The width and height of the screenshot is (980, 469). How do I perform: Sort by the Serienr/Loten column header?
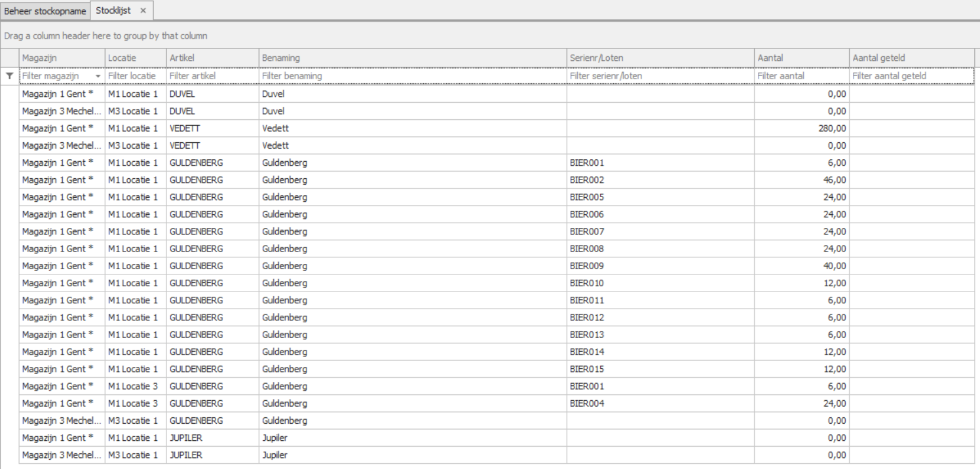click(x=660, y=58)
